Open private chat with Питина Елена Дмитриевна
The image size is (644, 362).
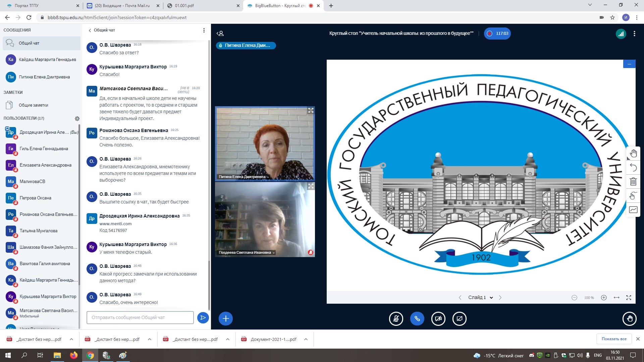[x=42, y=77]
